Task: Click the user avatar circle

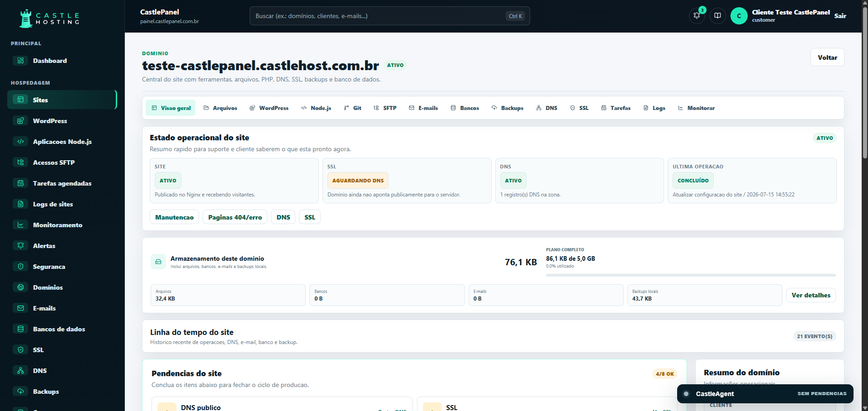Action: point(739,16)
